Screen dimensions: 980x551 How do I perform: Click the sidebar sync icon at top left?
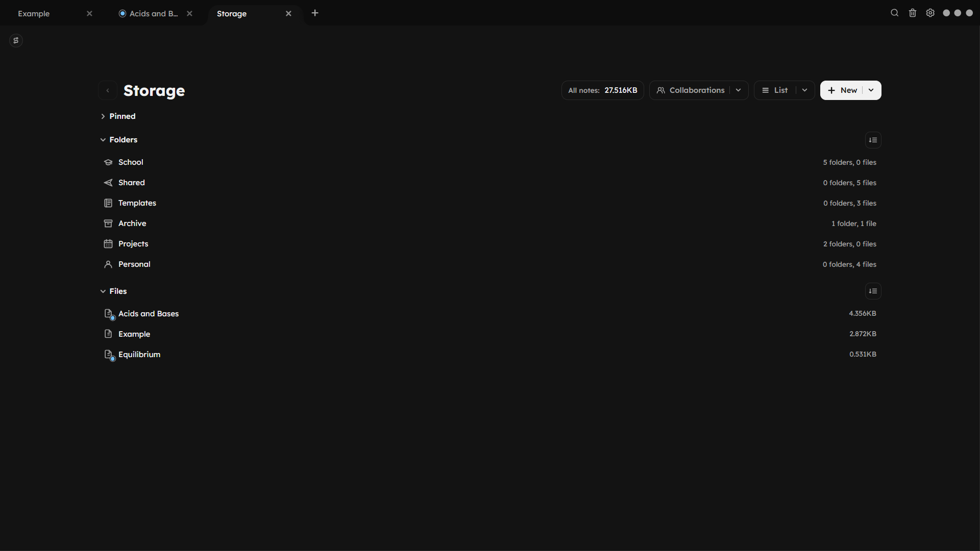tap(16, 40)
